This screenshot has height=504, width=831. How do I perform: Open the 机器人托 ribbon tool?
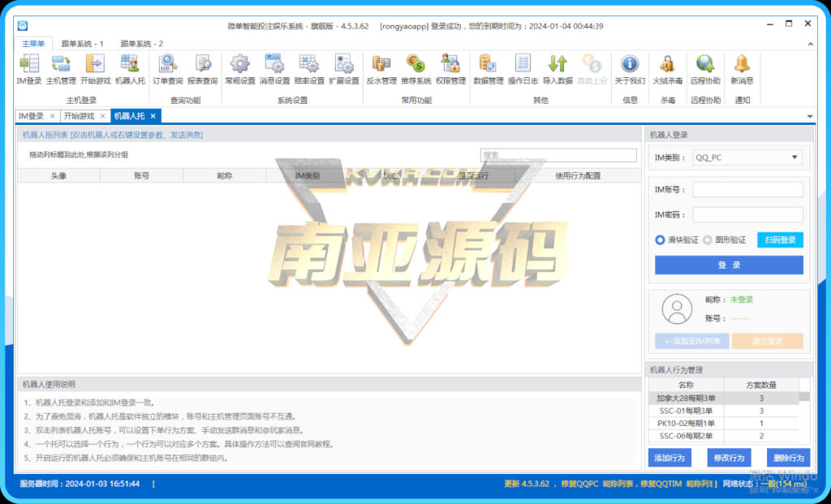pyautogui.click(x=130, y=70)
